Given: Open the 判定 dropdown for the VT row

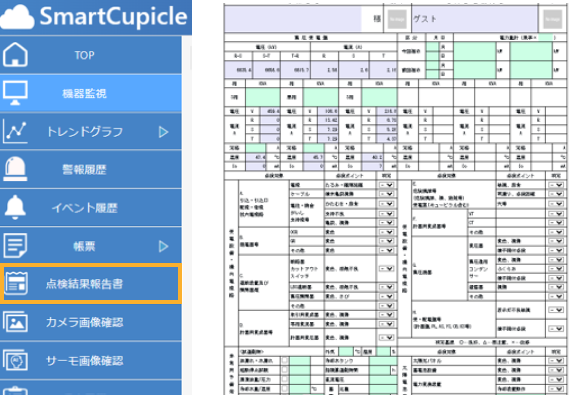Looking at the screenshot, I should pos(556,213).
